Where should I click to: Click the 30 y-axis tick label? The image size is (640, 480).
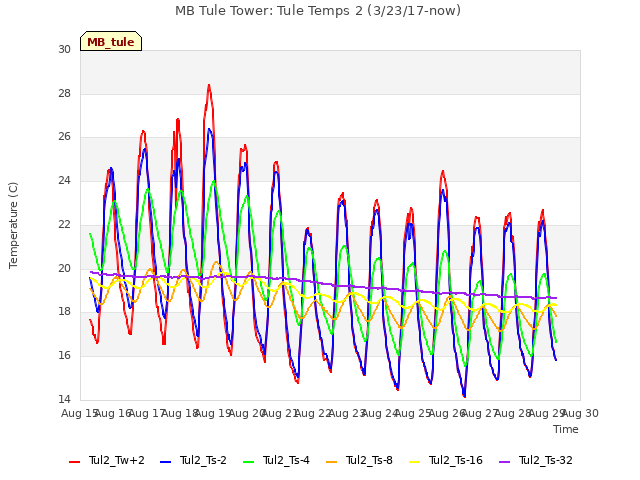[64, 49]
